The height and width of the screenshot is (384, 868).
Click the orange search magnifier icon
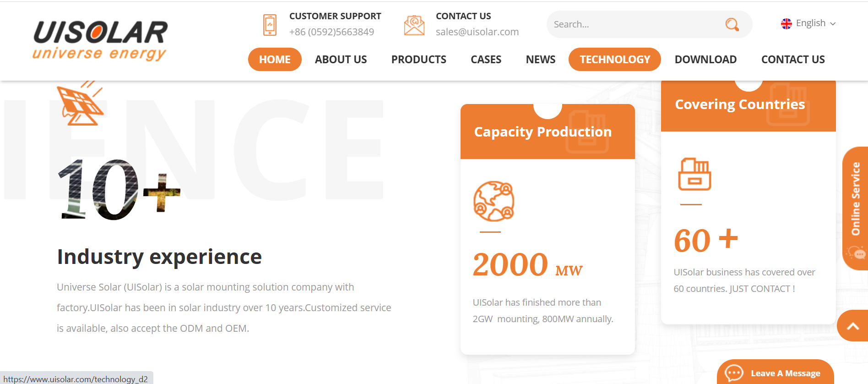coord(732,24)
